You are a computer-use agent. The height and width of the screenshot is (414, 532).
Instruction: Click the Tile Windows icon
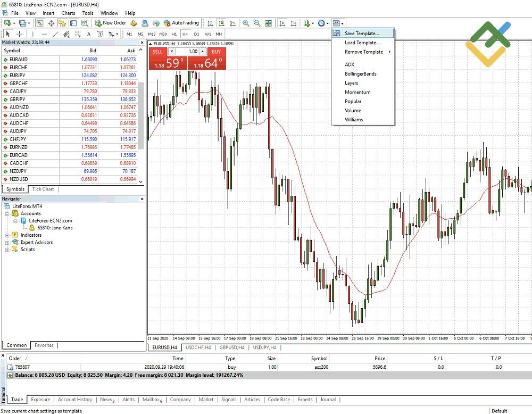coord(268,23)
